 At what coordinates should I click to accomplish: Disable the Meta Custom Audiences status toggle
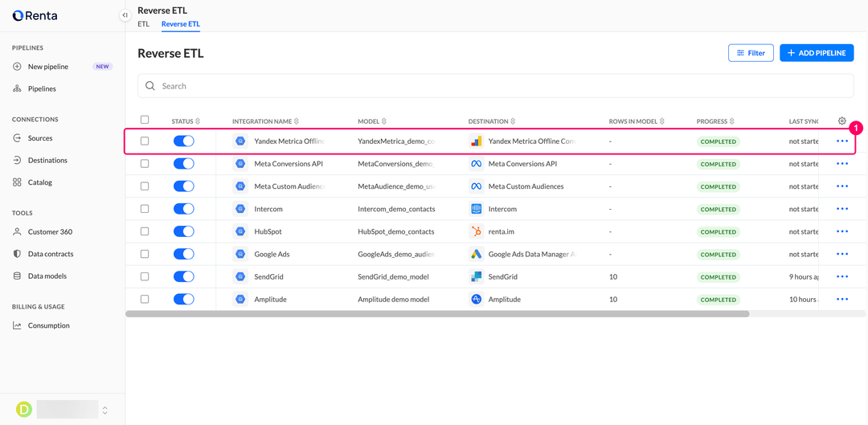click(184, 186)
